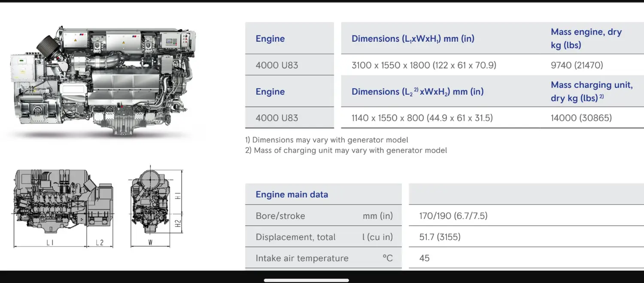644x283 pixels.
Task: Click the charging unit mass 14000 (30865)
Action: (581, 118)
